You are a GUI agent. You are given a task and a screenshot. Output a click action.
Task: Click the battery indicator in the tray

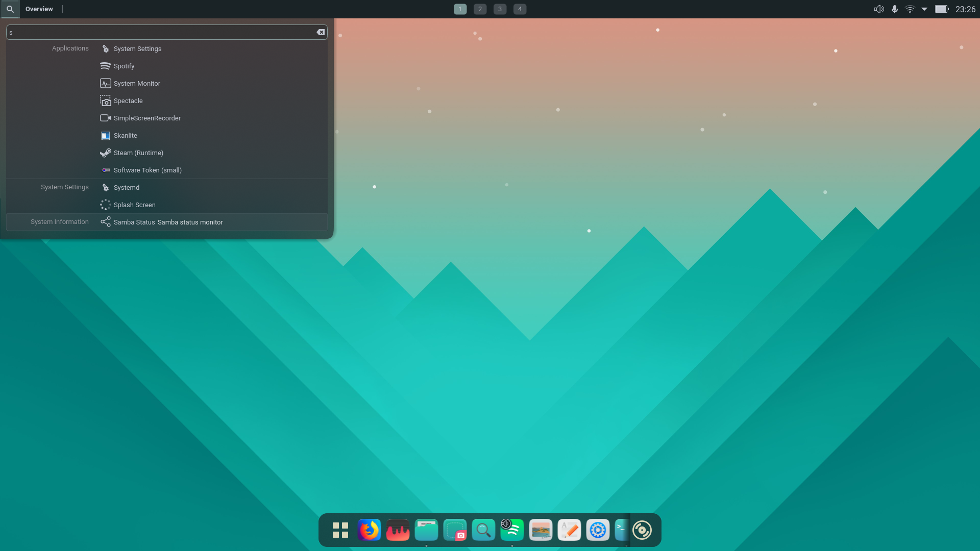pyautogui.click(x=942, y=9)
